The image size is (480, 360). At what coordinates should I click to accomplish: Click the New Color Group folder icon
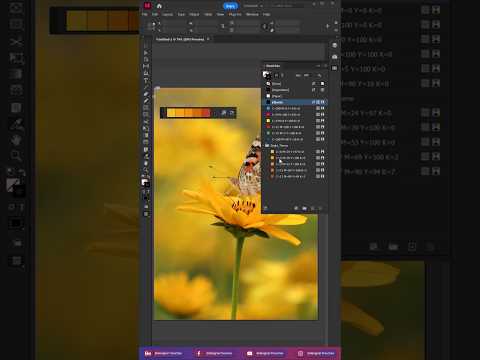click(305, 208)
